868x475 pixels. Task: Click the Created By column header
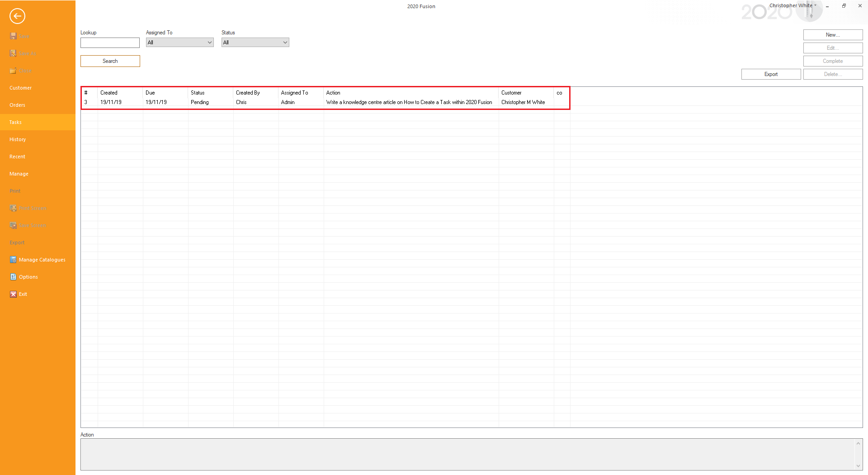(x=256, y=93)
